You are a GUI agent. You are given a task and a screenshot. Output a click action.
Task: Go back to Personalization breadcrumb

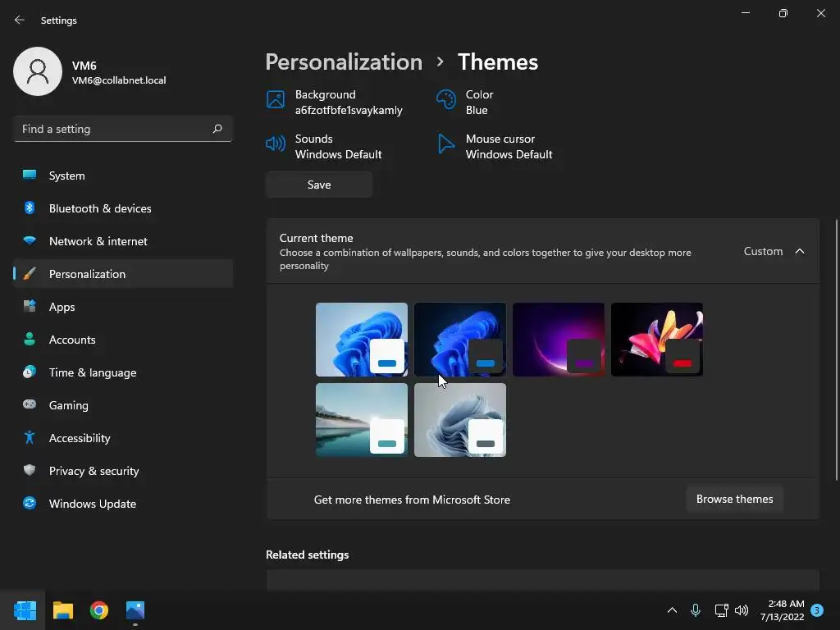[344, 62]
